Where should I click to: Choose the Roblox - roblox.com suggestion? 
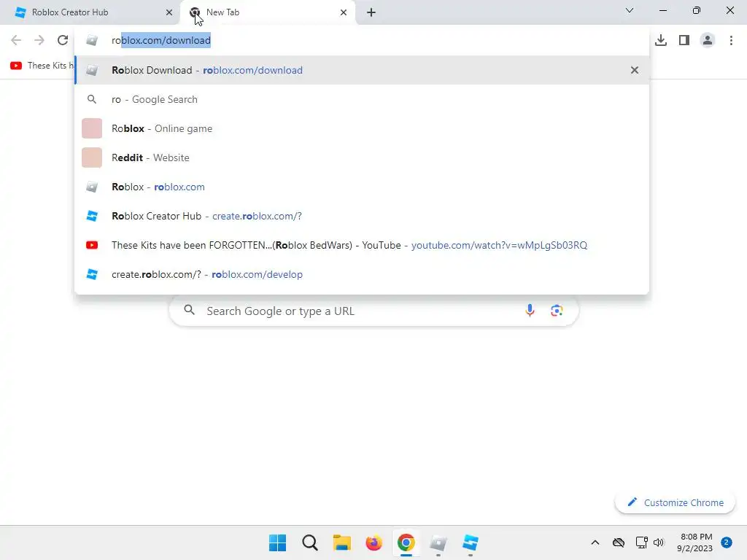coord(362,187)
